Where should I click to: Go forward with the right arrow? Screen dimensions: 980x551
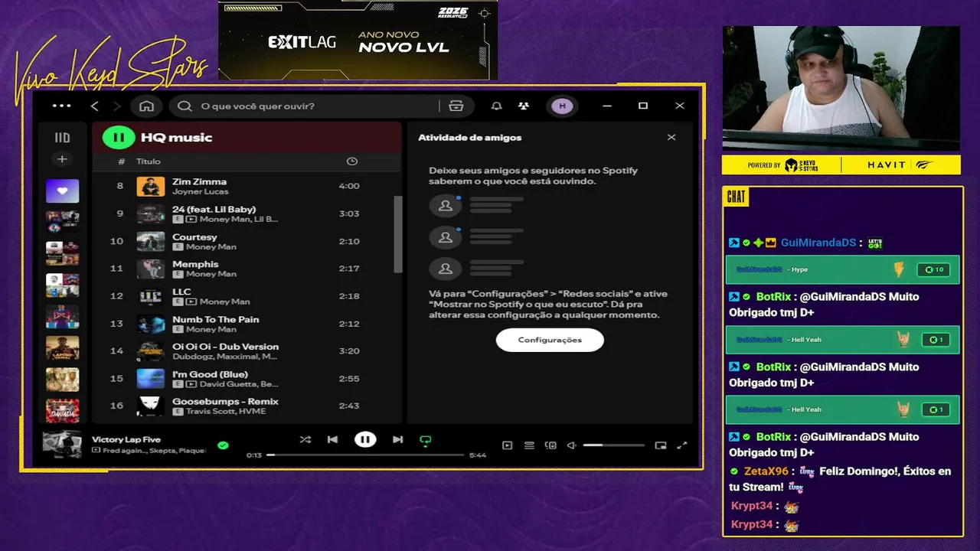click(116, 106)
